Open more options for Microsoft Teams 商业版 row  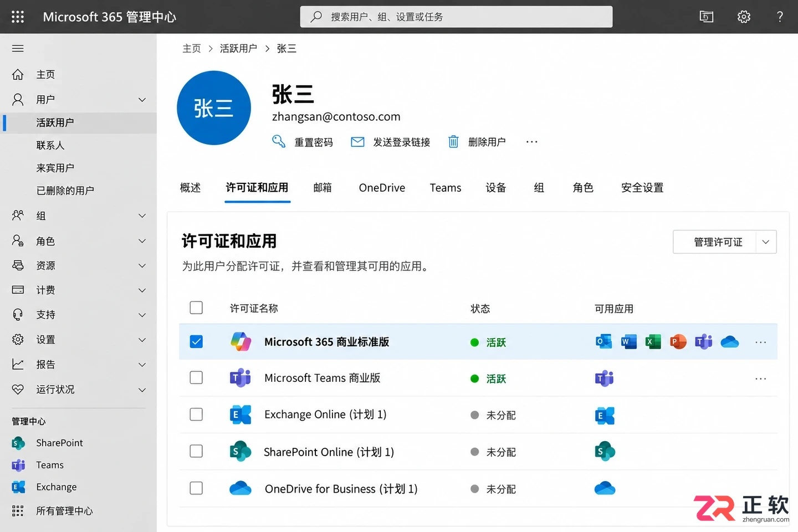point(760,378)
